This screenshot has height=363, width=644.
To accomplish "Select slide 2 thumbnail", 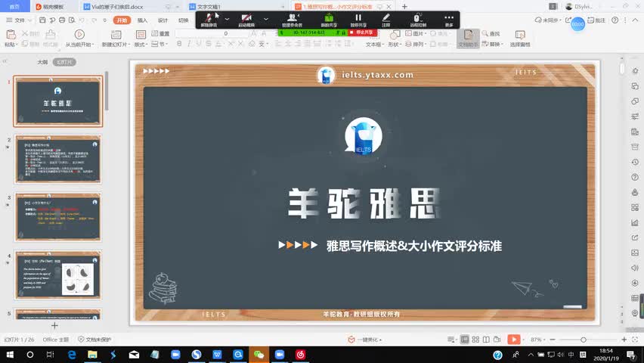I will point(58,159).
